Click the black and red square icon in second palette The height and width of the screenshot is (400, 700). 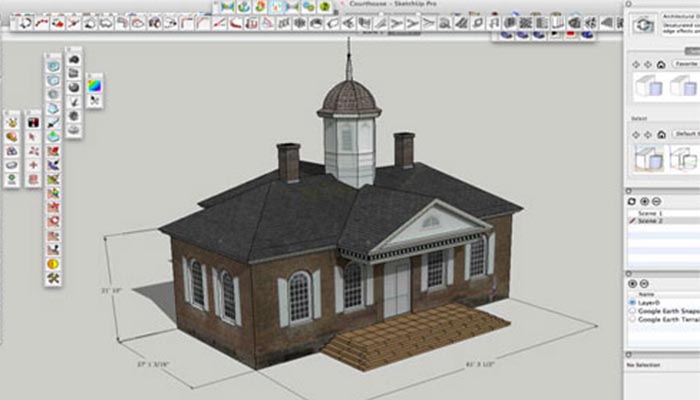pos(33,122)
